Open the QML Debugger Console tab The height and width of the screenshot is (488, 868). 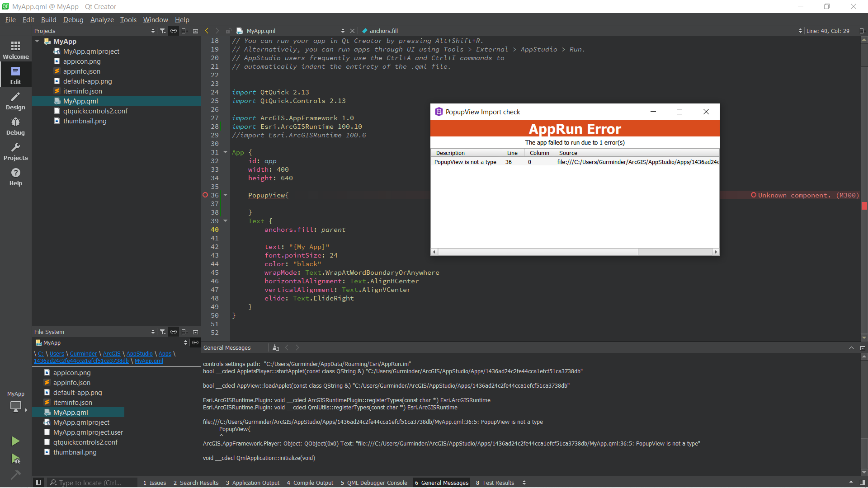click(x=374, y=483)
